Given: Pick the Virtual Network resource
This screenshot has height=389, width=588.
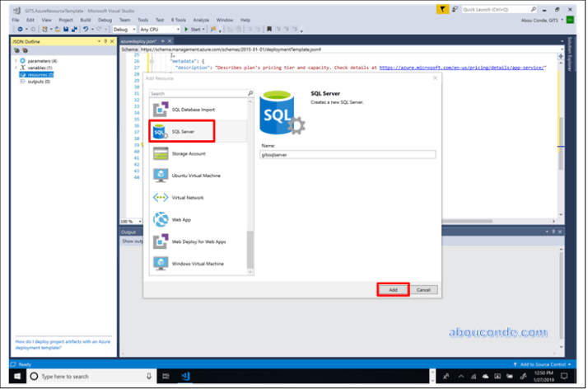Looking at the screenshot, I should (189, 198).
